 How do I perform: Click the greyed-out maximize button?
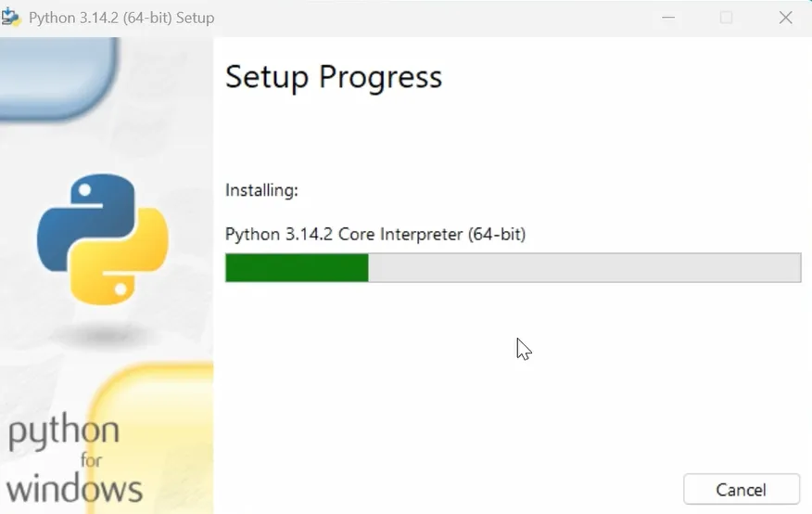coord(727,18)
